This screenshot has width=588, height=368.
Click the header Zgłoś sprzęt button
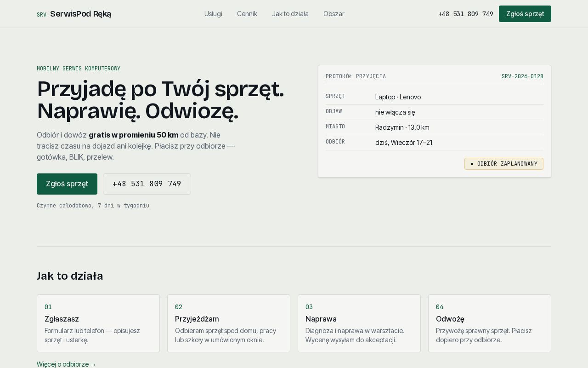click(x=525, y=14)
